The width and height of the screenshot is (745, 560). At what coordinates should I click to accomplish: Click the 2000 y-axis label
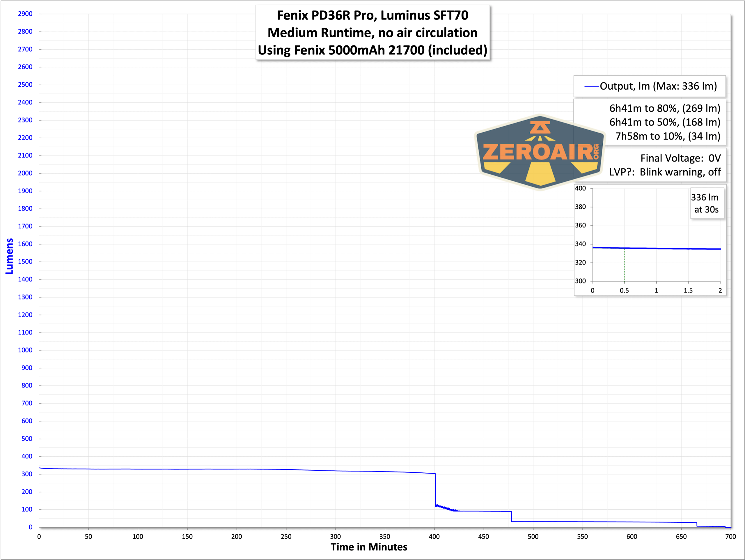[x=25, y=173]
